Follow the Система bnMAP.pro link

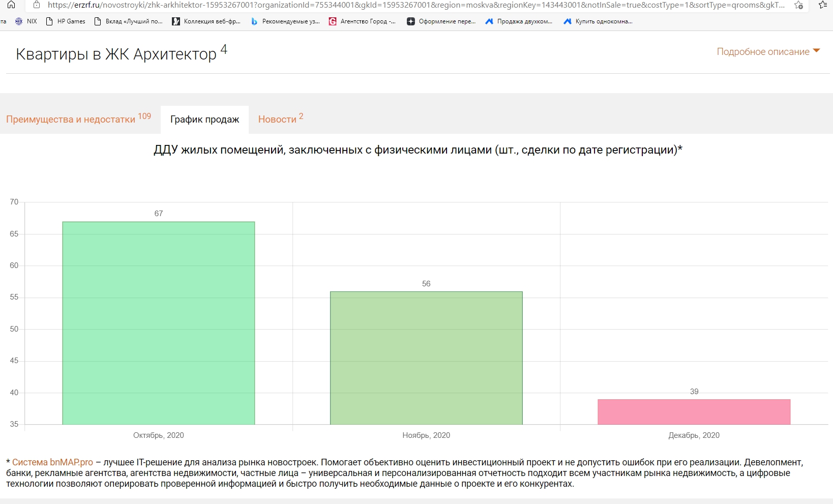pos(52,462)
